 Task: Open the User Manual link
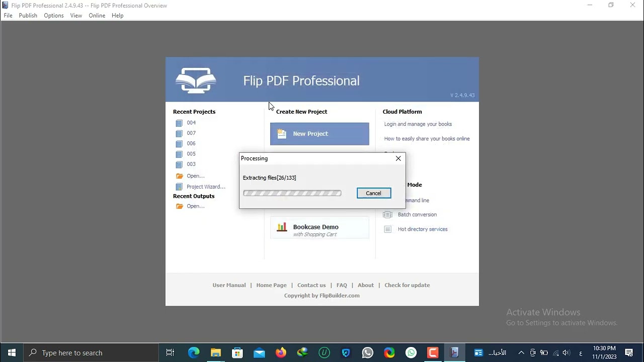(x=229, y=285)
